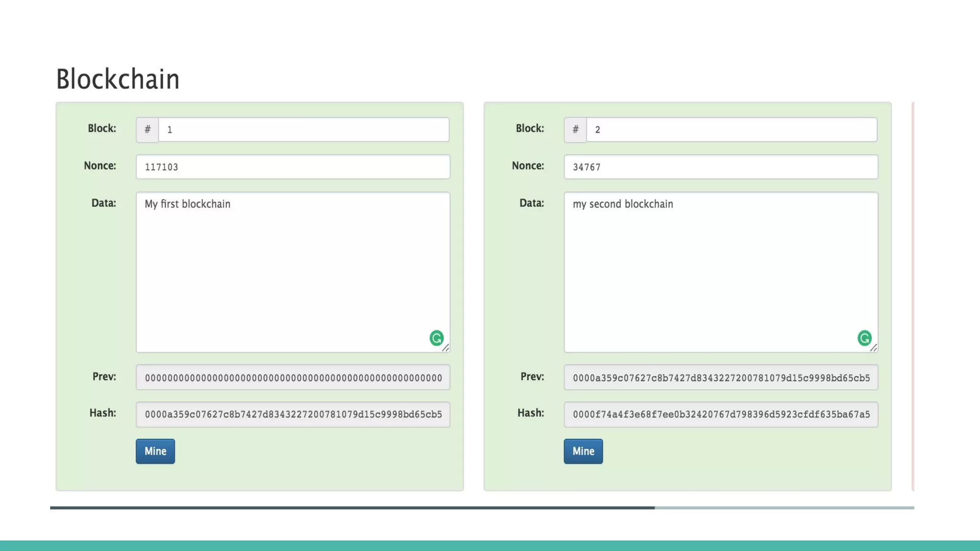Screen dimensions: 980x551
Task: Click Grammarly icon in Block 1 data
Action: pos(436,338)
